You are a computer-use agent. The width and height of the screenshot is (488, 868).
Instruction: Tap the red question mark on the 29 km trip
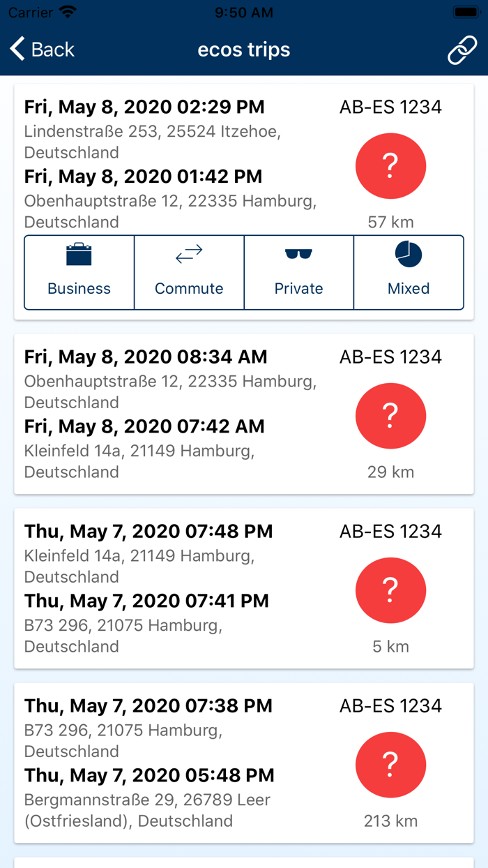coord(390,416)
